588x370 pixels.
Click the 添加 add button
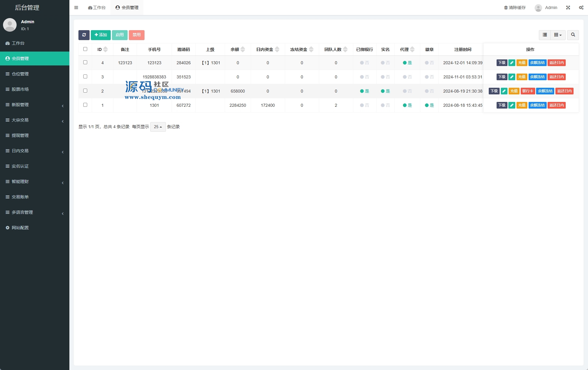[x=101, y=35]
